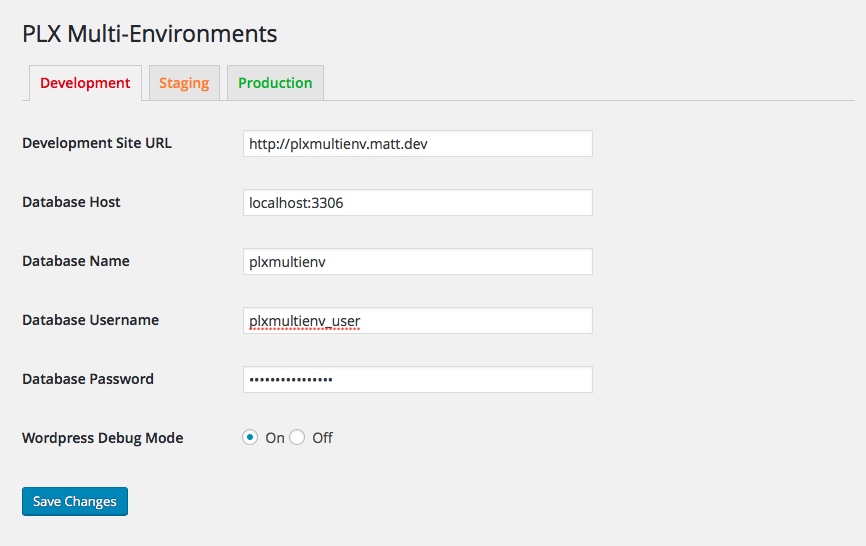This screenshot has height=546, width=866.
Task: Open the Production tab
Action: 275,83
